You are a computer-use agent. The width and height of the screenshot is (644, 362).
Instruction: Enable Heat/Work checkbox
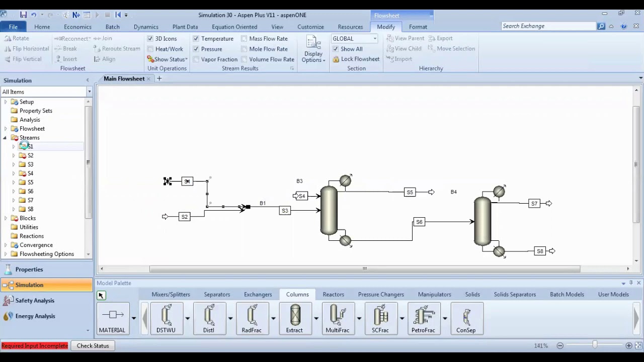150,49
